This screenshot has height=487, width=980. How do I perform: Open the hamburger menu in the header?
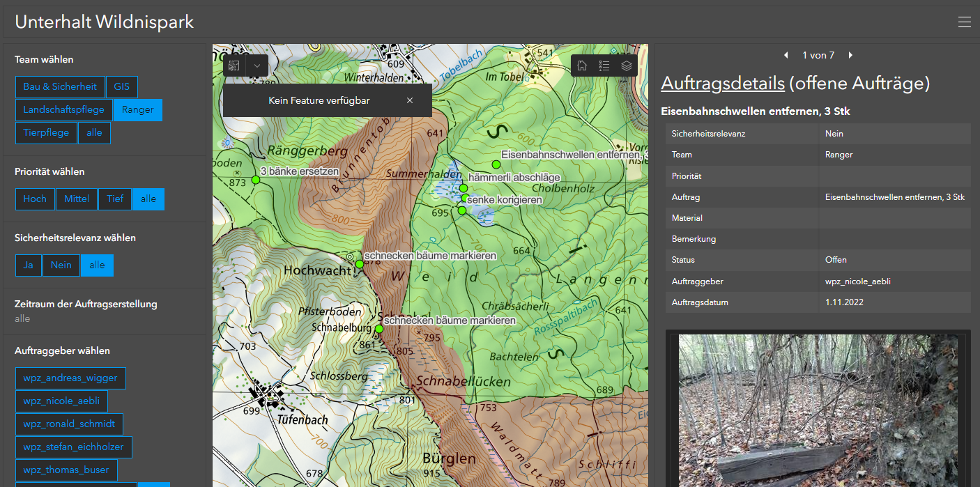click(x=964, y=22)
